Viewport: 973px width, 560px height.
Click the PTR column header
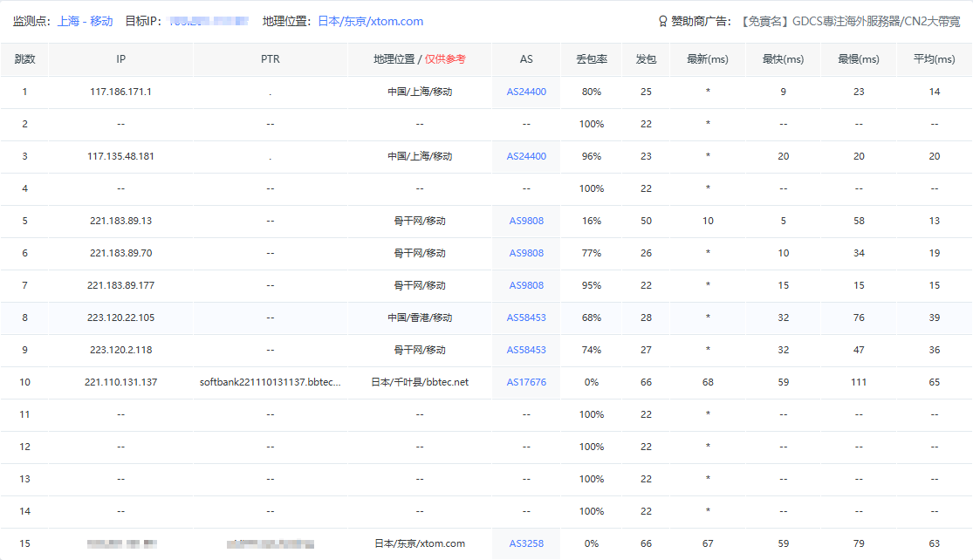click(271, 59)
